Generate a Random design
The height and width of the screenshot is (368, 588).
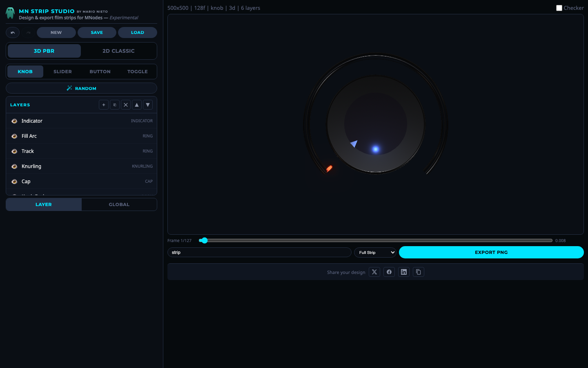pos(82,88)
